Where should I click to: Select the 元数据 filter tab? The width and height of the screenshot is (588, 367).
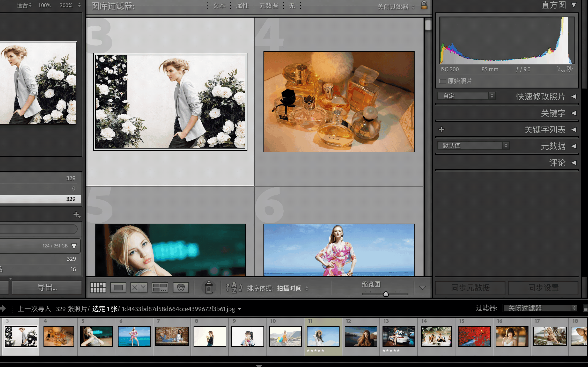[x=269, y=6]
